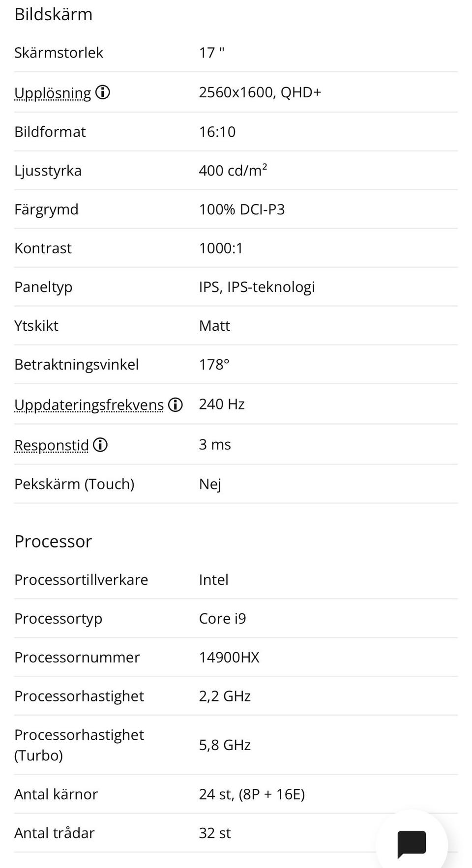Open the Upplösning explanation link
The image size is (472, 868).
tap(53, 92)
